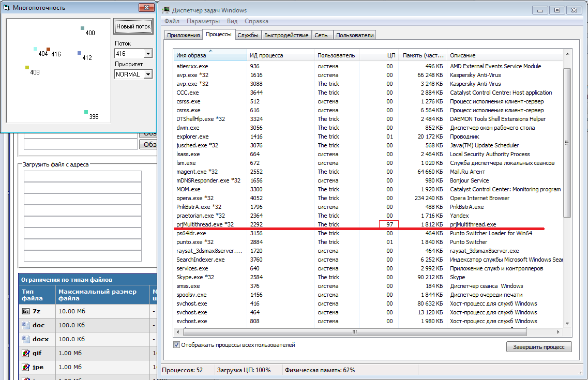Click the 7z file type icon

point(26,311)
